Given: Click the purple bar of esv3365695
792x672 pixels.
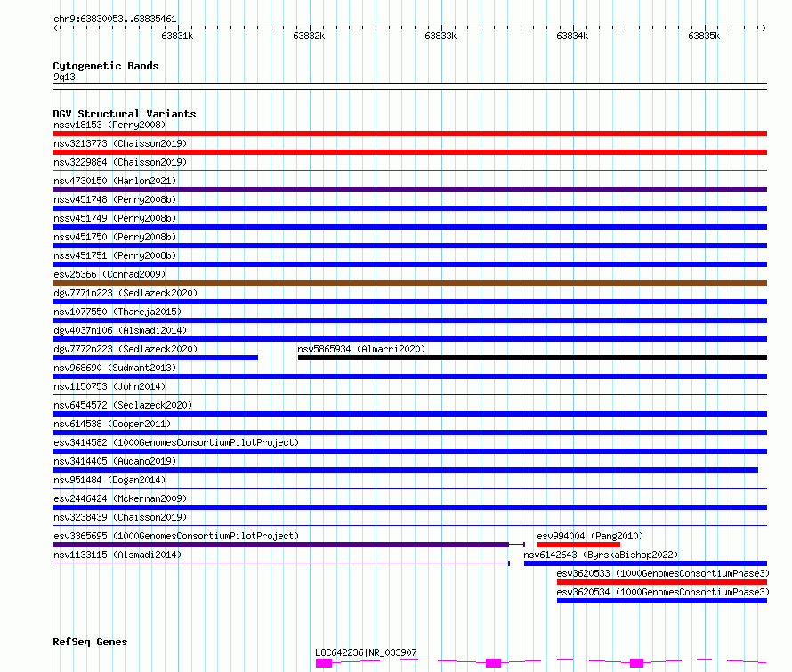Looking at the screenshot, I should click(281, 545).
